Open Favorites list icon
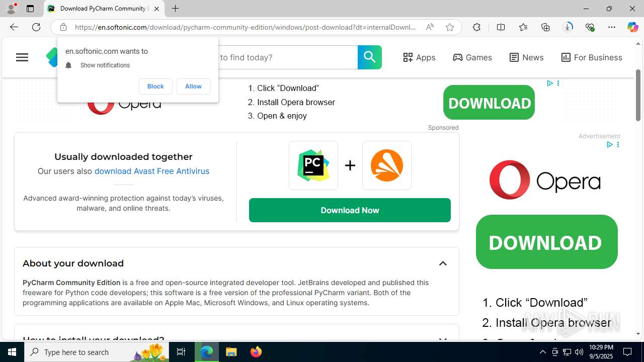The height and width of the screenshot is (362, 644). tap(523, 27)
